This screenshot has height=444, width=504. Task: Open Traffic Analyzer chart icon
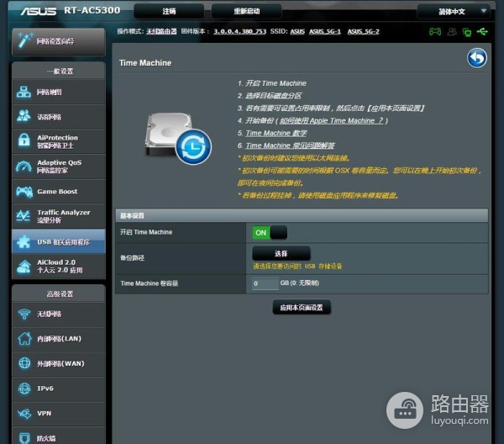(x=24, y=216)
